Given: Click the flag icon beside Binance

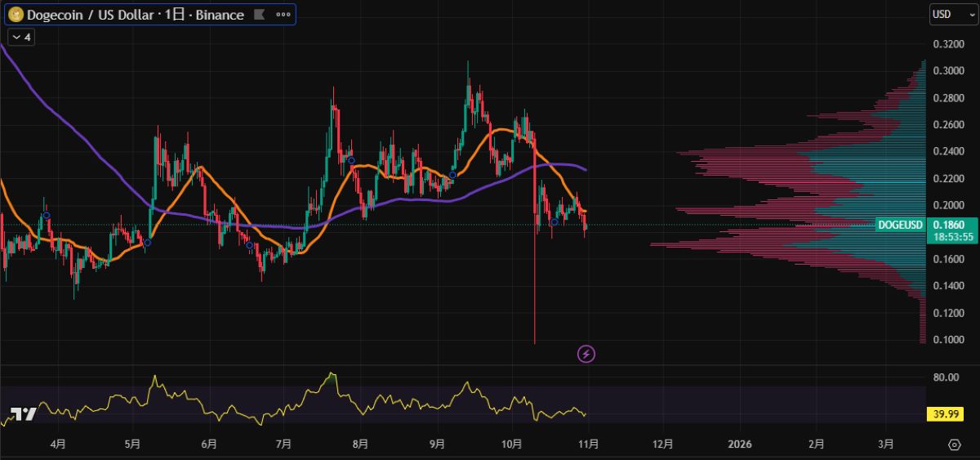Looking at the screenshot, I should [x=260, y=15].
